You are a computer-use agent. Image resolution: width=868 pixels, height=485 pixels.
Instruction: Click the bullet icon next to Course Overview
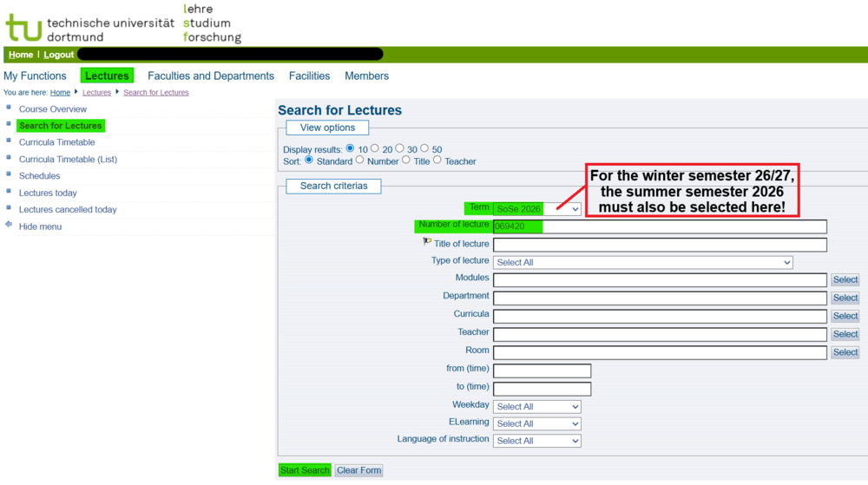click(x=9, y=108)
